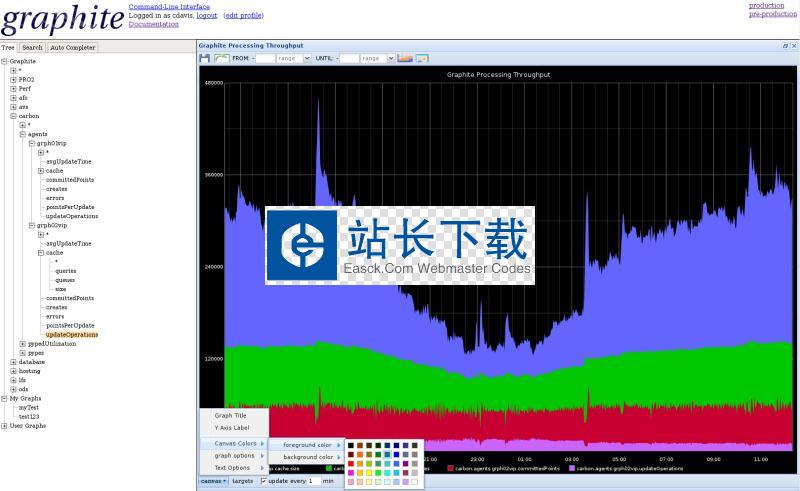The image size is (800, 491).
Task: Select updateOperations under grph02vip
Action: [x=71, y=335]
